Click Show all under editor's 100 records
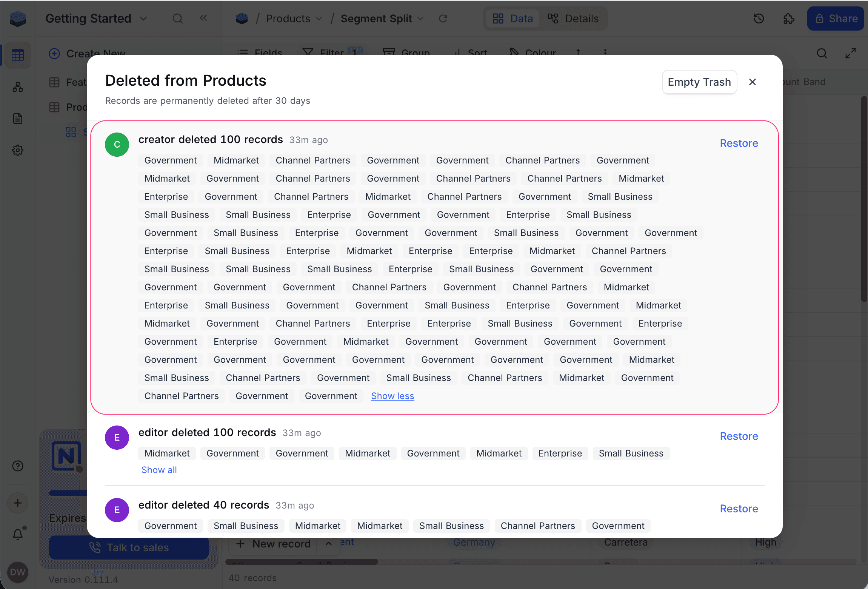The height and width of the screenshot is (589, 868). 159,470
